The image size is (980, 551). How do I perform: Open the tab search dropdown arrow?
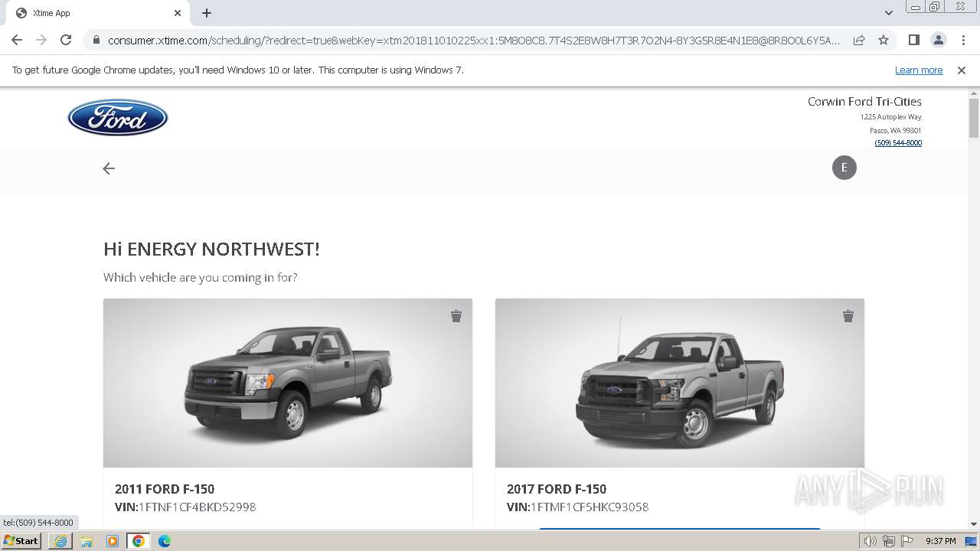[888, 13]
